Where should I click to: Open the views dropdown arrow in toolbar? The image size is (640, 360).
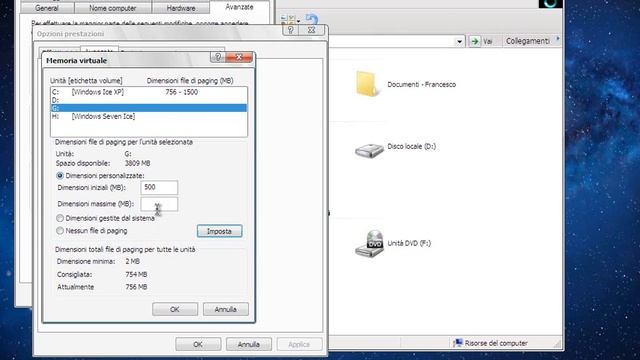(x=299, y=20)
